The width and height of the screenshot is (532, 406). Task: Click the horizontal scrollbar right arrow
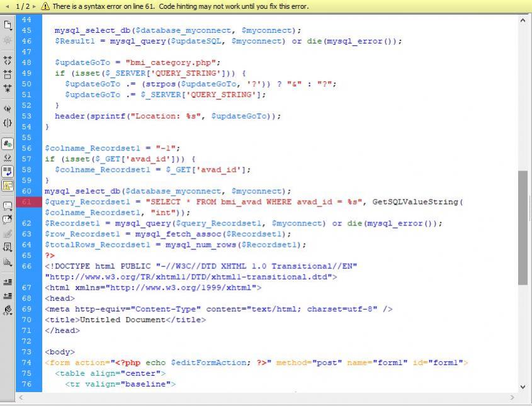512,398
